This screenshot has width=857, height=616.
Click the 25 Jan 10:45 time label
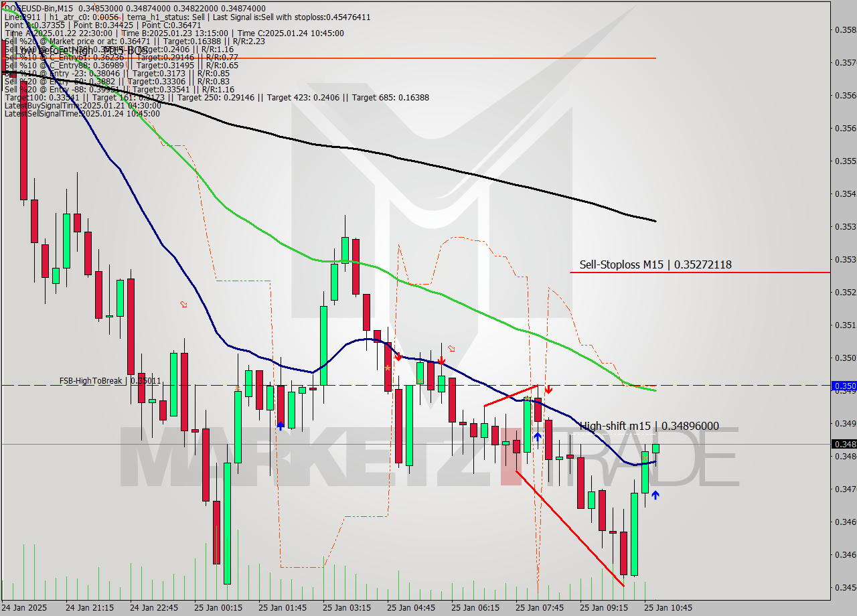point(668,608)
